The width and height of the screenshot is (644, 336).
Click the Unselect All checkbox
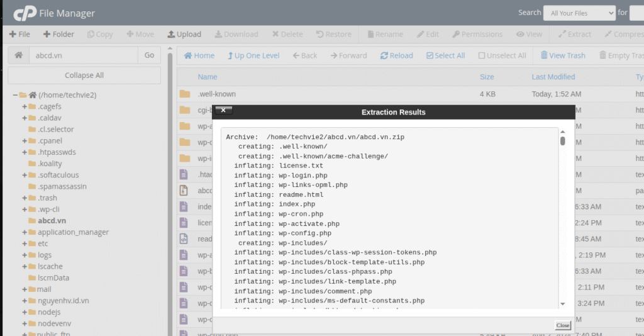482,55
